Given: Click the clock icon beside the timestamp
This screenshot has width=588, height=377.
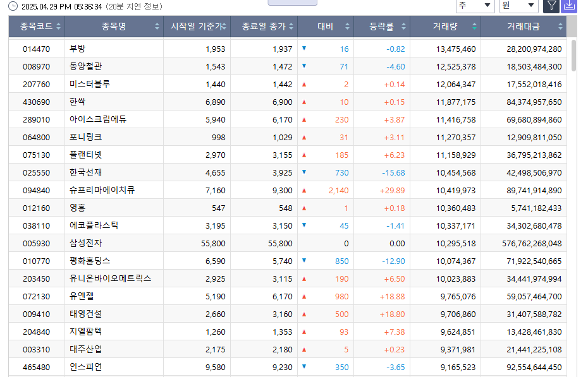Looking at the screenshot, I should 13,6.
